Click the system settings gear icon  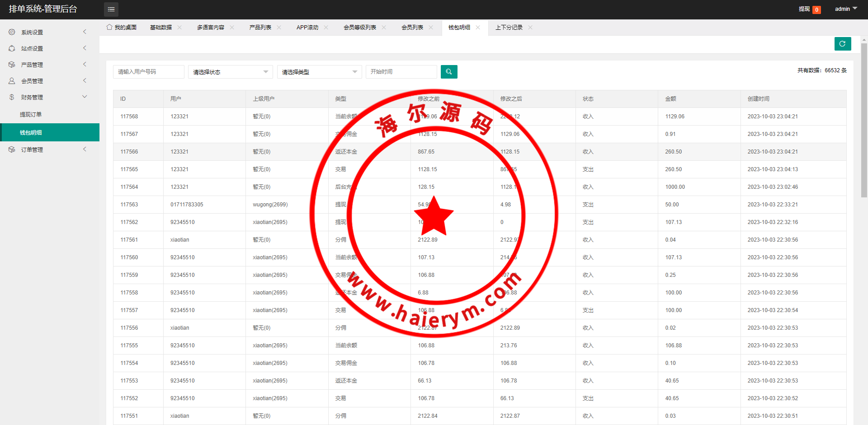(x=12, y=32)
